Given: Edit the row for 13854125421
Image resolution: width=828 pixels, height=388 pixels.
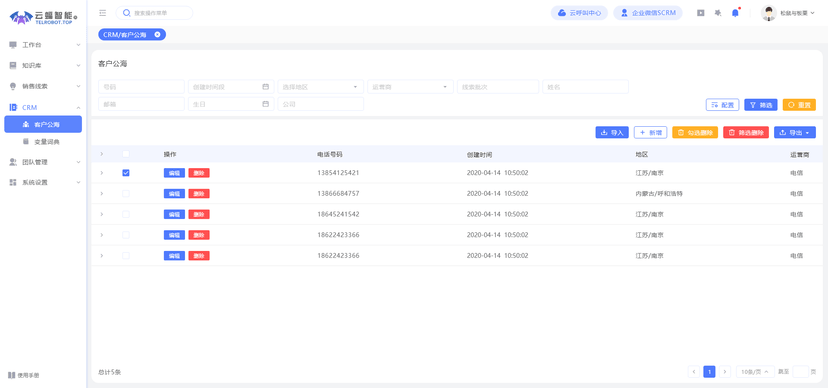Looking at the screenshot, I should click(174, 173).
